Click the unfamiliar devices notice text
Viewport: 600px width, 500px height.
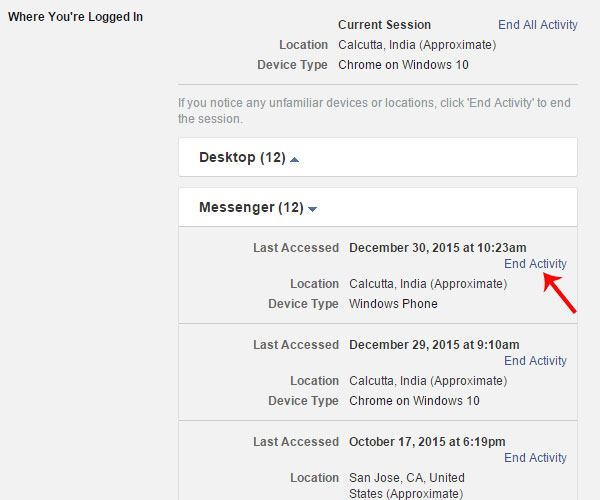tap(374, 111)
